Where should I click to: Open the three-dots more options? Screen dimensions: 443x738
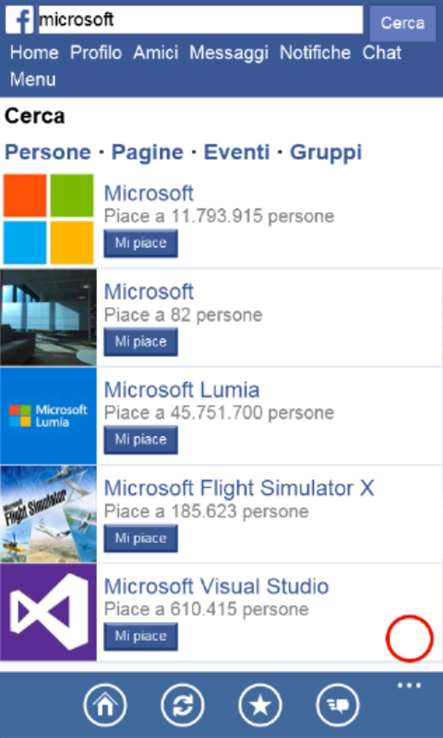(x=409, y=685)
